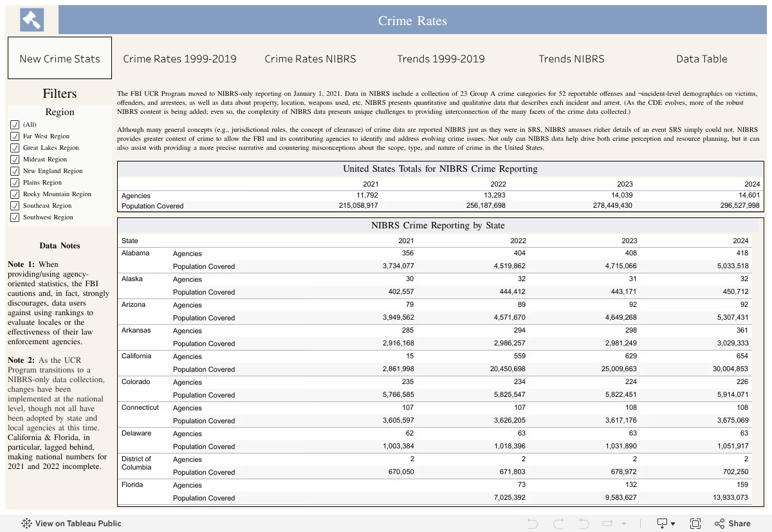Screen dimensions: 772x532
Task: Open View on Tableau Public link
Action: (71, 524)
